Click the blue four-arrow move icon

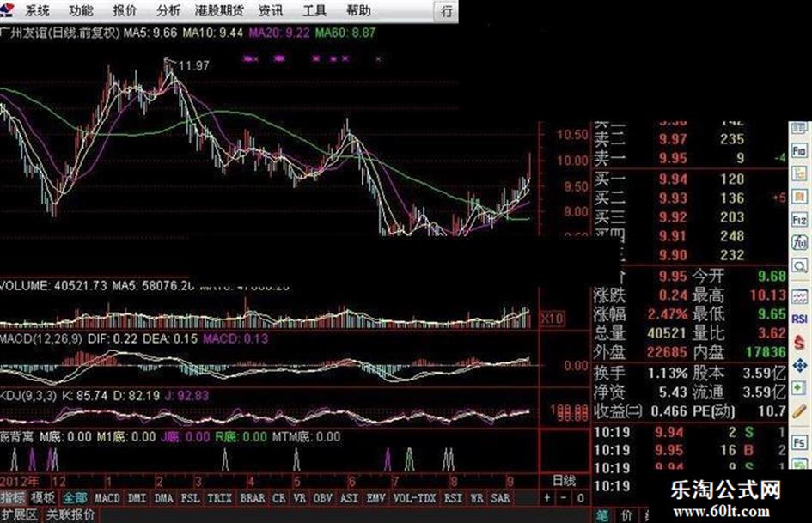tap(799, 366)
